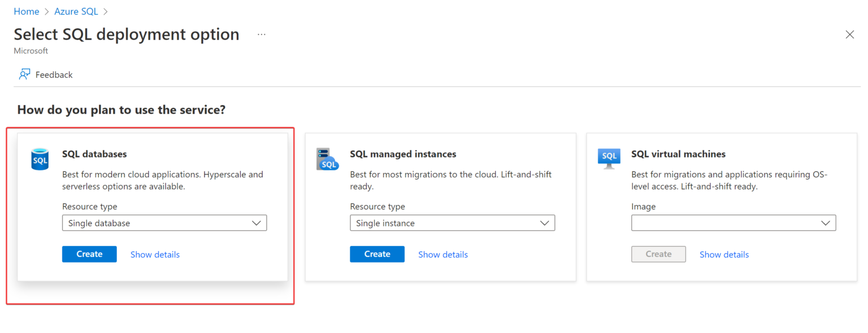Show details for SQL virtual machines
The width and height of the screenshot is (868, 333).
click(724, 254)
